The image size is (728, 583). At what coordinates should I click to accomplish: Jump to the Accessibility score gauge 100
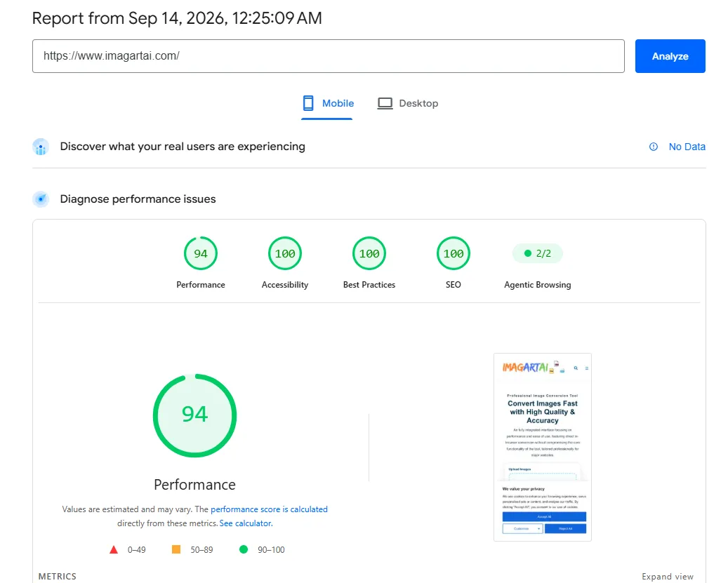click(285, 253)
